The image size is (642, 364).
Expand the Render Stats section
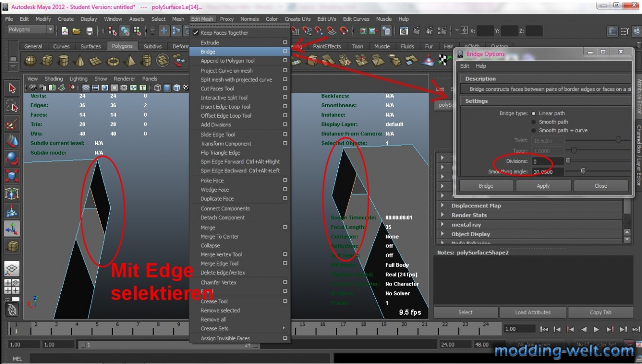[442, 215]
